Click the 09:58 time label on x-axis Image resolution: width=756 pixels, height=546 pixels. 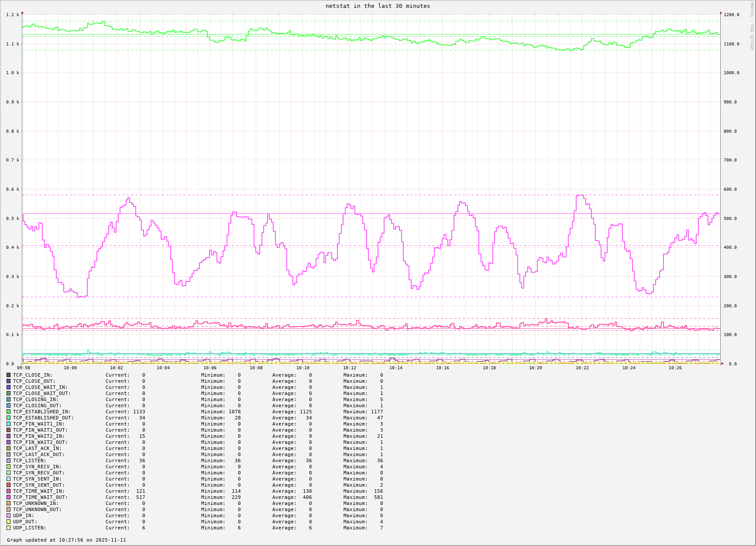click(x=24, y=368)
